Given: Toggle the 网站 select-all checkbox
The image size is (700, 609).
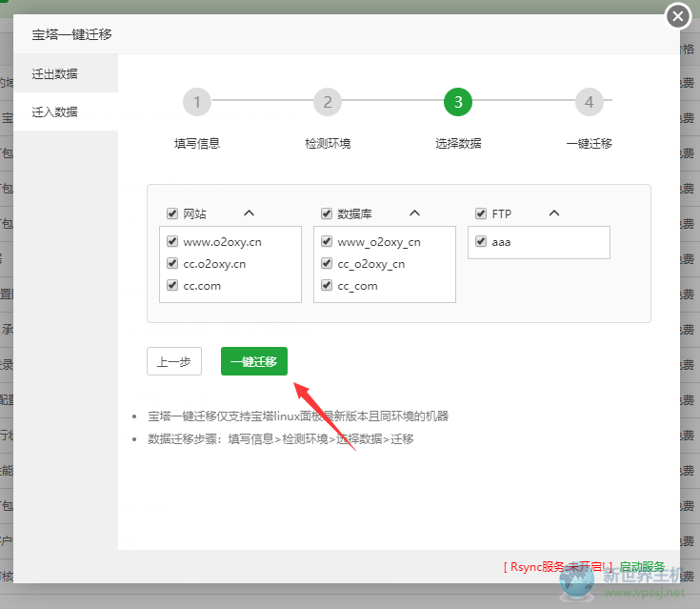Looking at the screenshot, I should point(172,213).
